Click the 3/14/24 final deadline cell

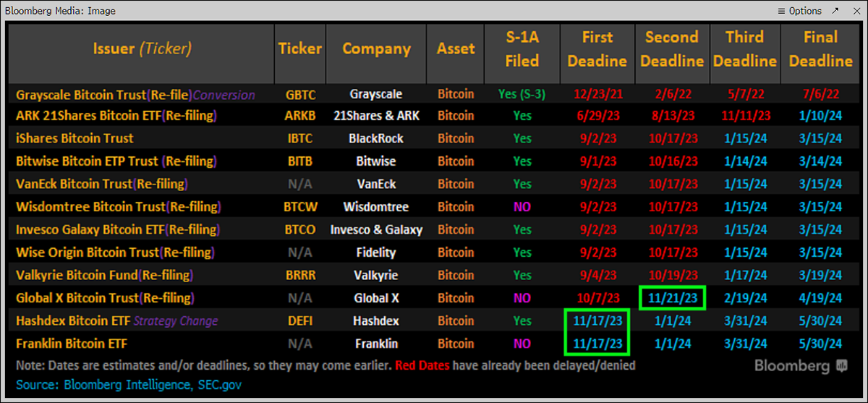tap(820, 161)
